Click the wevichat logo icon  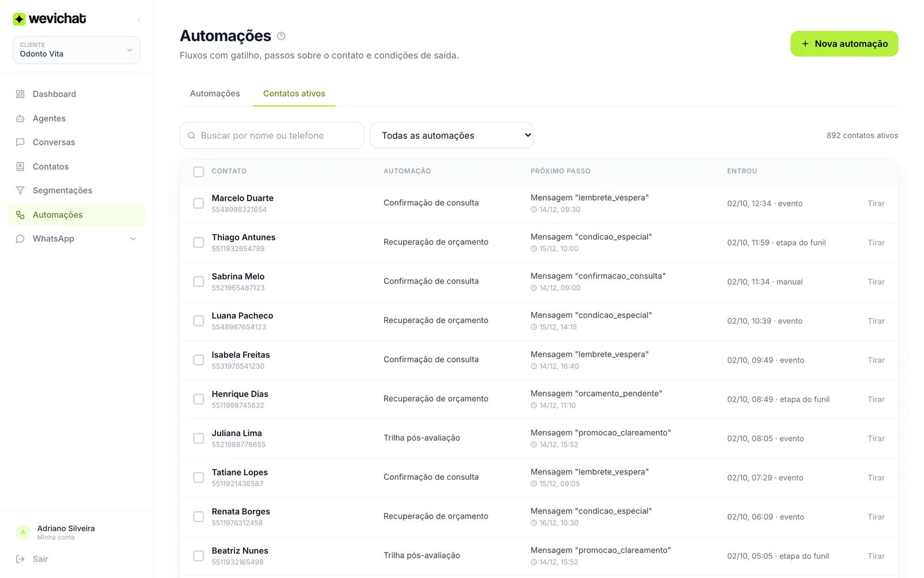point(19,19)
